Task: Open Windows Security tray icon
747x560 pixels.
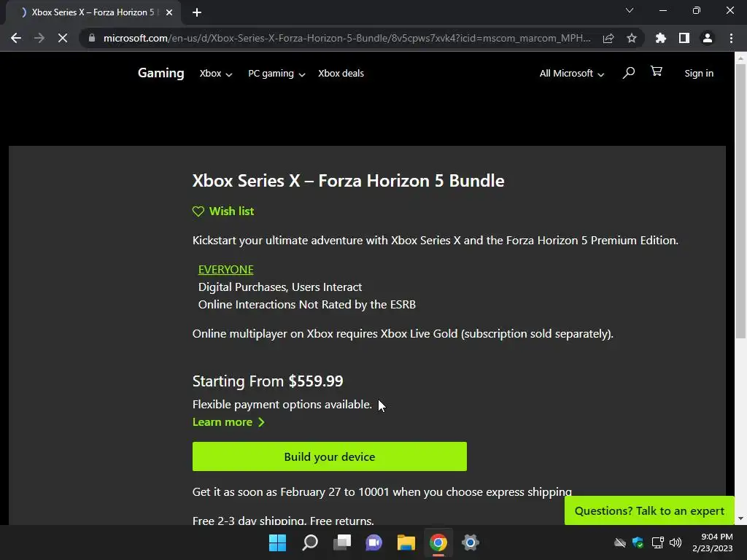Action: tap(638, 542)
